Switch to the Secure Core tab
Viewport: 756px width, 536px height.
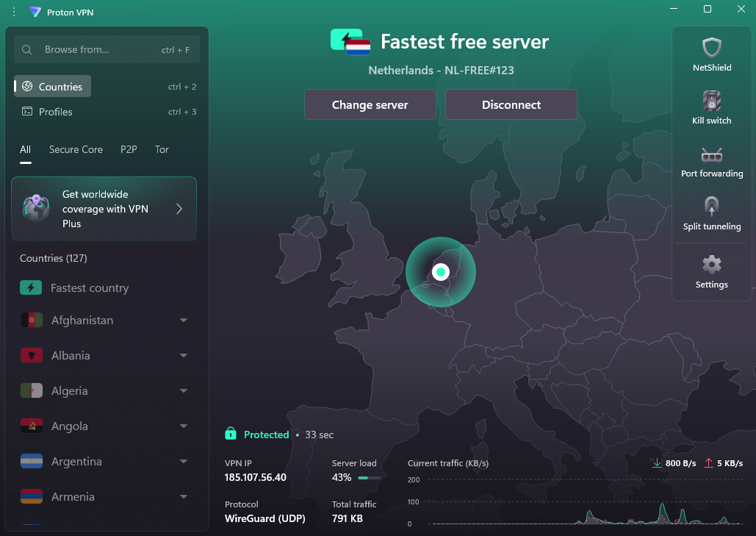coord(76,149)
